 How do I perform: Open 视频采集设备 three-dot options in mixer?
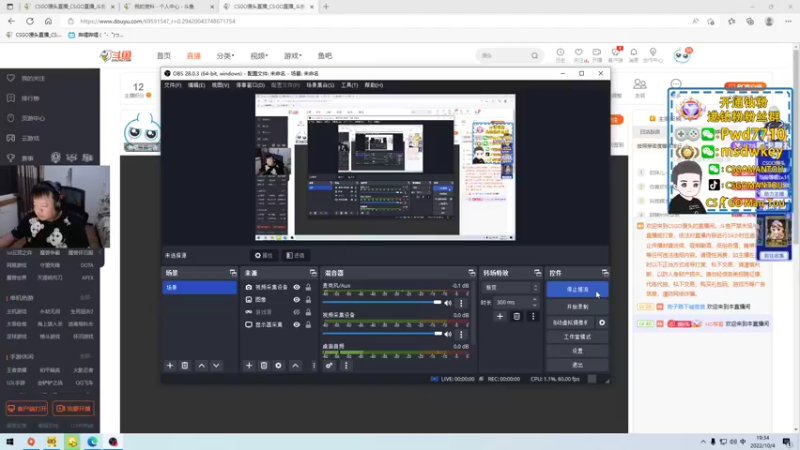[461, 334]
